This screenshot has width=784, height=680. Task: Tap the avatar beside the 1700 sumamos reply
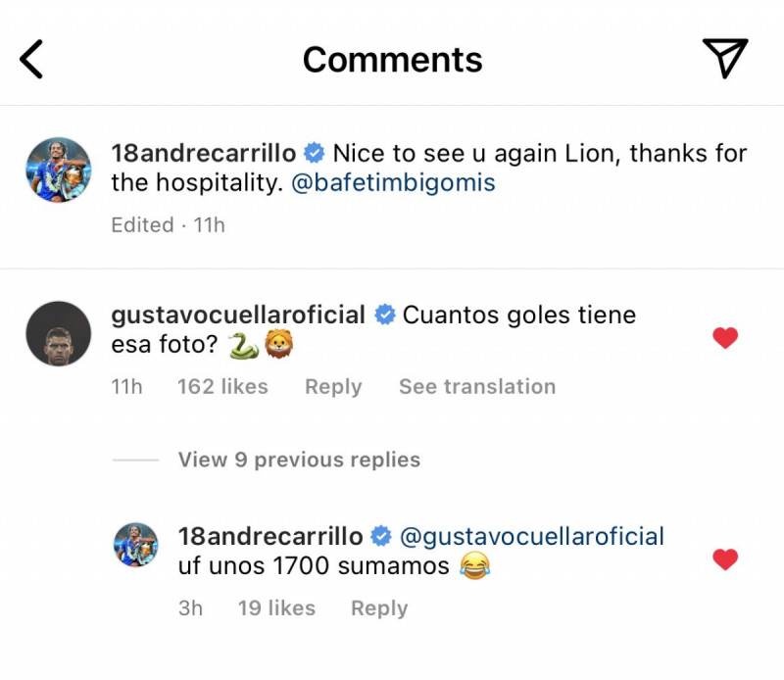[x=135, y=545]
